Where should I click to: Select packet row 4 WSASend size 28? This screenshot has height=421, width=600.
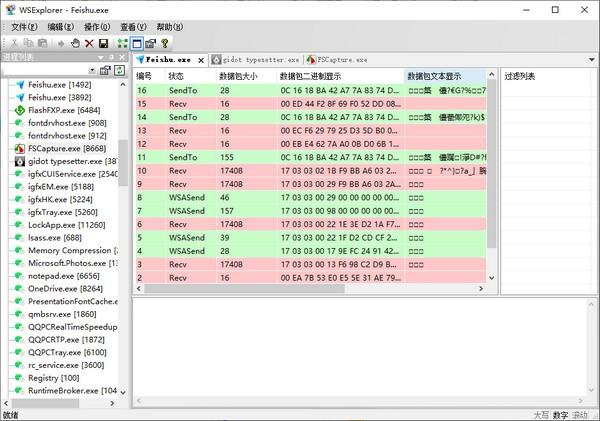coord(311,251)
